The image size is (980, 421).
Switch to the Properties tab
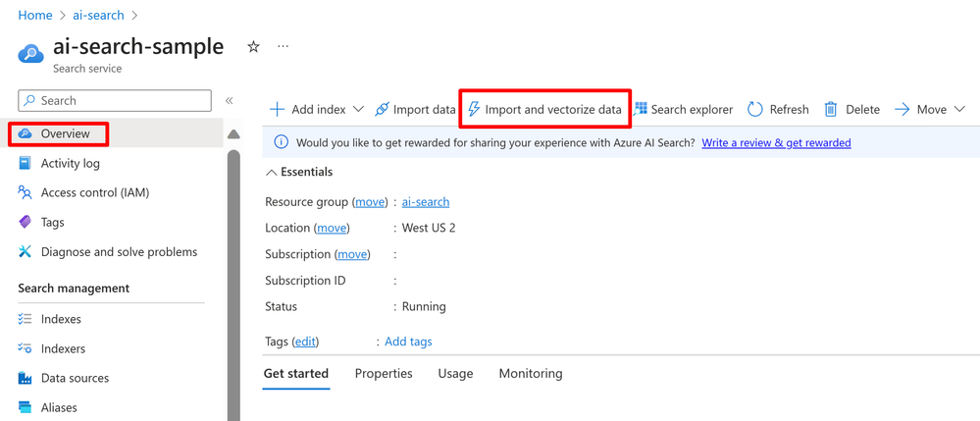click(384, 374)
